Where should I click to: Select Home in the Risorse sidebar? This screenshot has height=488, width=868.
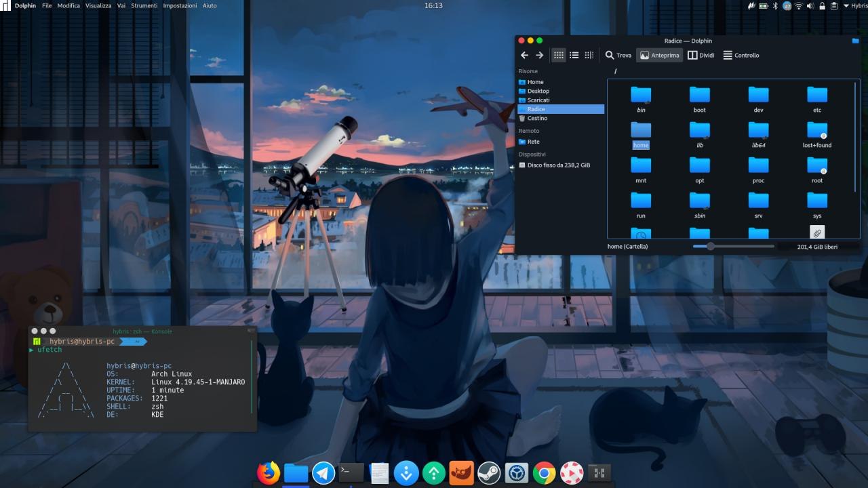tap(560, 82)
